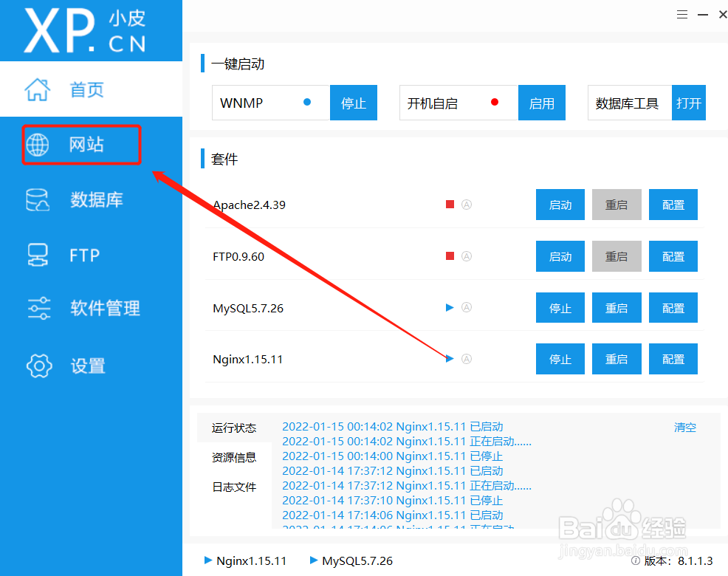This screenshot has height=576, width=728.
Task: Toggle Nginx1.15.11 auto-start circled A icon
Action: point(467,359)
